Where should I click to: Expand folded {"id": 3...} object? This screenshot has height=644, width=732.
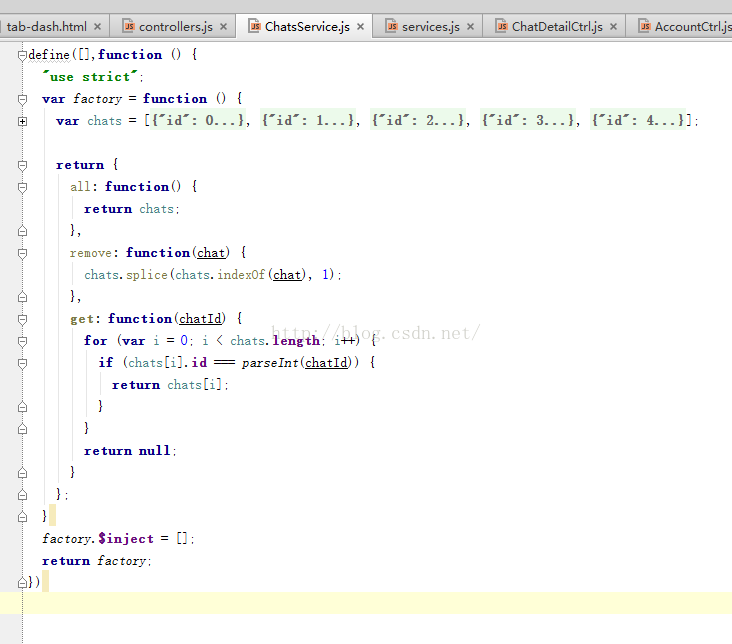528,120
